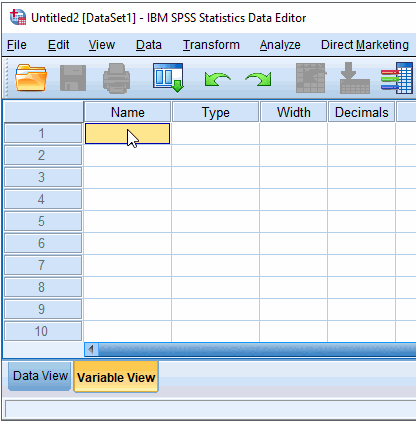Click the Open data document folder icon
The height and width of the screenshot is (422, 416).
tap(31, 78)
